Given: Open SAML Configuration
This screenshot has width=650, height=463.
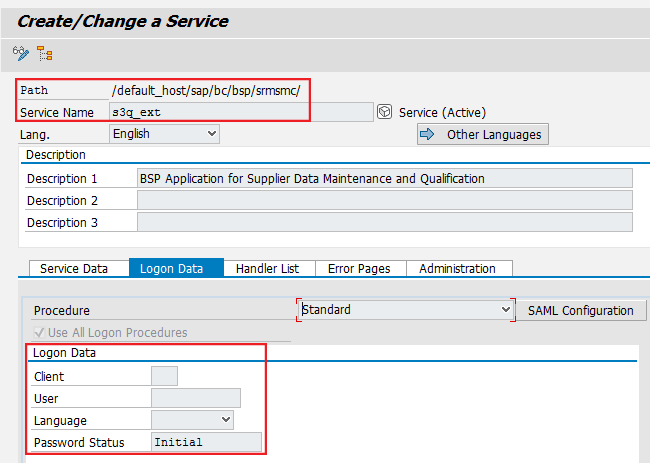Looking at the screenshot, I should coord(580,310).
